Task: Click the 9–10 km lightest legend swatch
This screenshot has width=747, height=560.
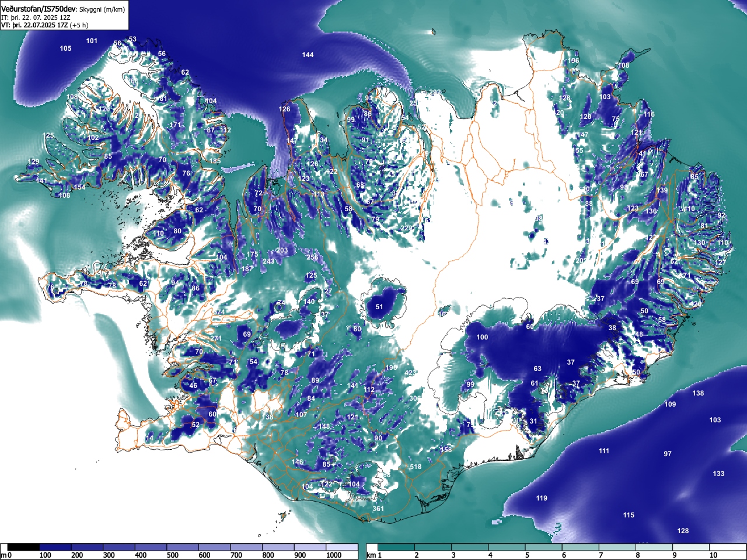Action: click(x=692, y=547)
